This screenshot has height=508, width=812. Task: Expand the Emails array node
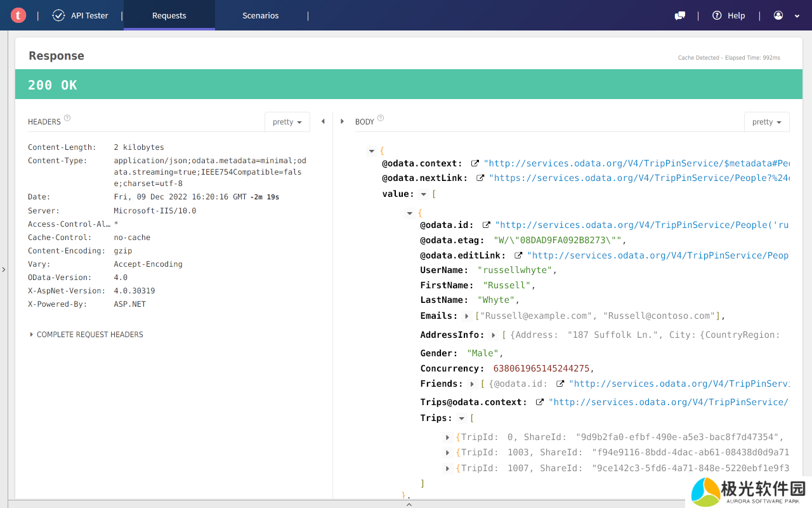(468, 316)
